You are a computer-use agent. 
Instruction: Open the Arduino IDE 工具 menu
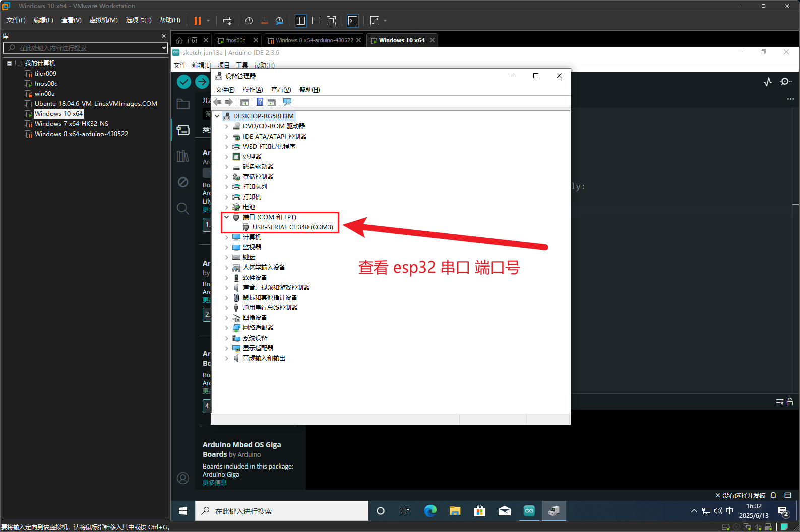click(242, 65)
